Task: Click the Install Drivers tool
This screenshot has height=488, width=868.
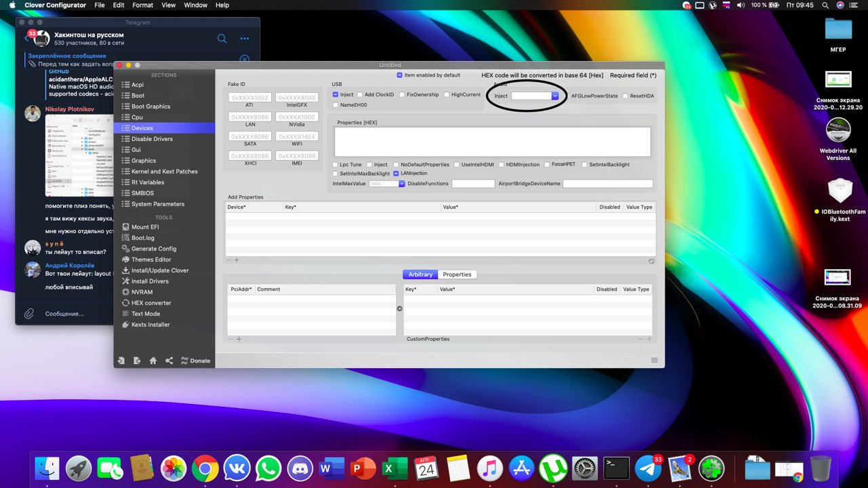Action: pos(149,281)
